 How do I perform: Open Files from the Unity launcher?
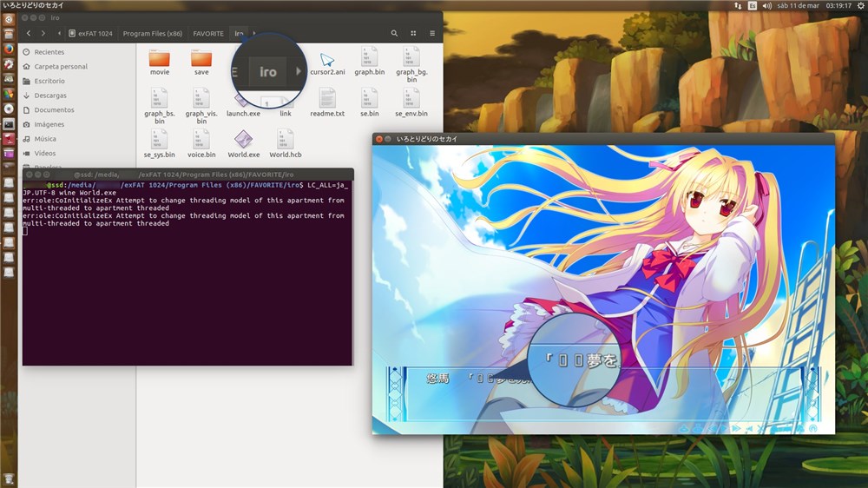tap(9, 35)
